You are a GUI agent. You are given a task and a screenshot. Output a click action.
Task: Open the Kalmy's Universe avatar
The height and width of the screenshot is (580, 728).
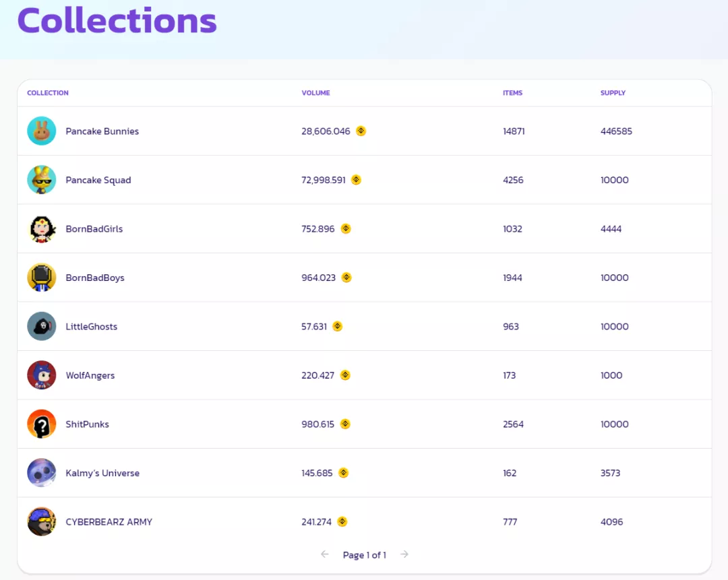tap(41, 473)
